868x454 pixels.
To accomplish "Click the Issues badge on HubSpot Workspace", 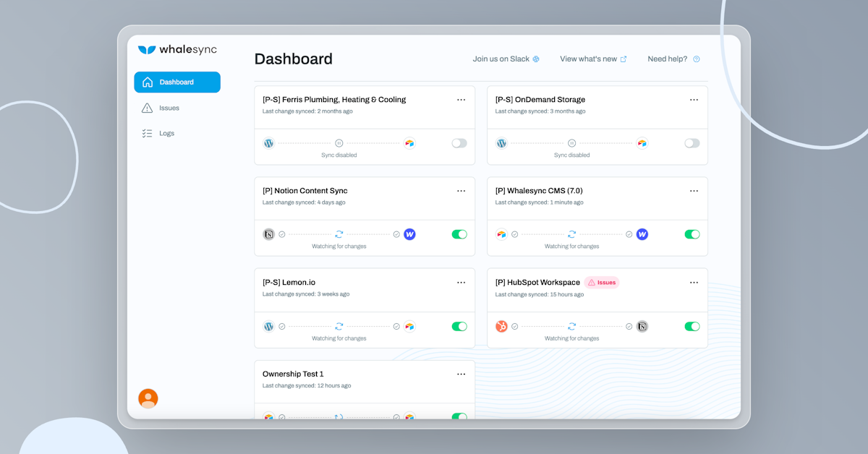I will pos(602,283).
